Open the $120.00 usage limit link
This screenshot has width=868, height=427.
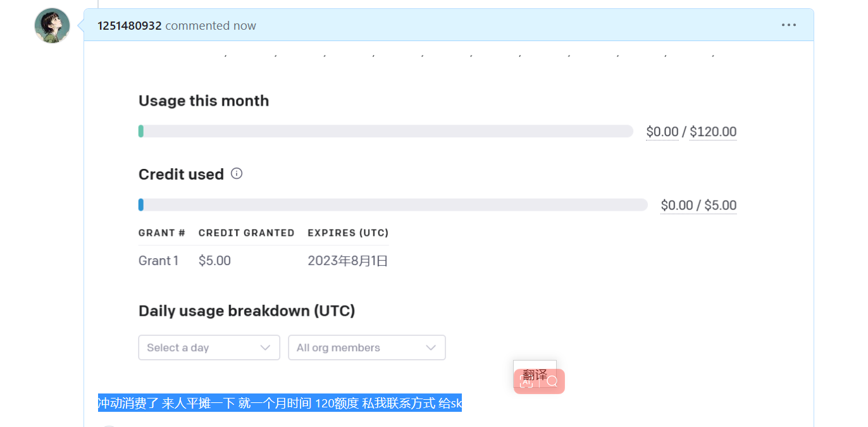(x=713, y=132)
